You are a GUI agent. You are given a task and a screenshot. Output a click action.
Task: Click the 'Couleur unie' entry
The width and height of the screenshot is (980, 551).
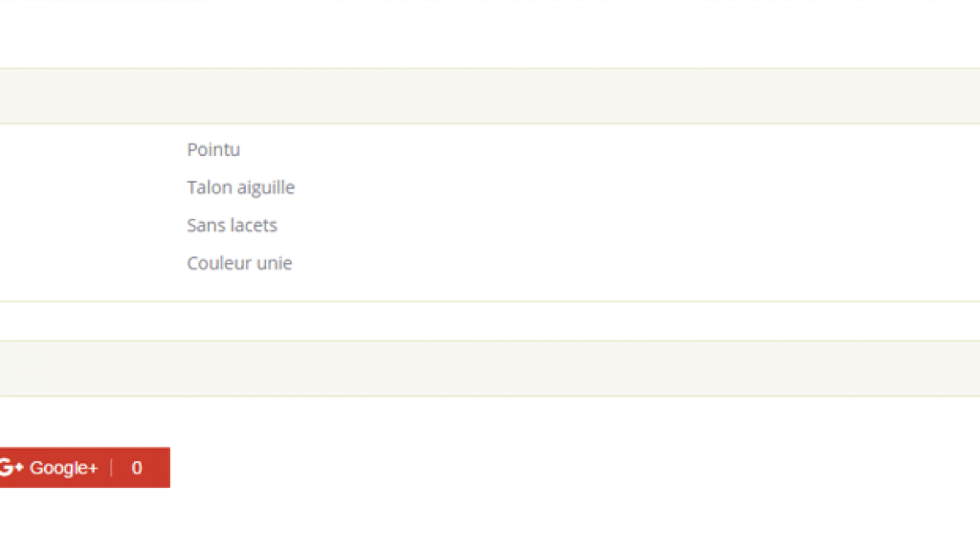[239, 263]
